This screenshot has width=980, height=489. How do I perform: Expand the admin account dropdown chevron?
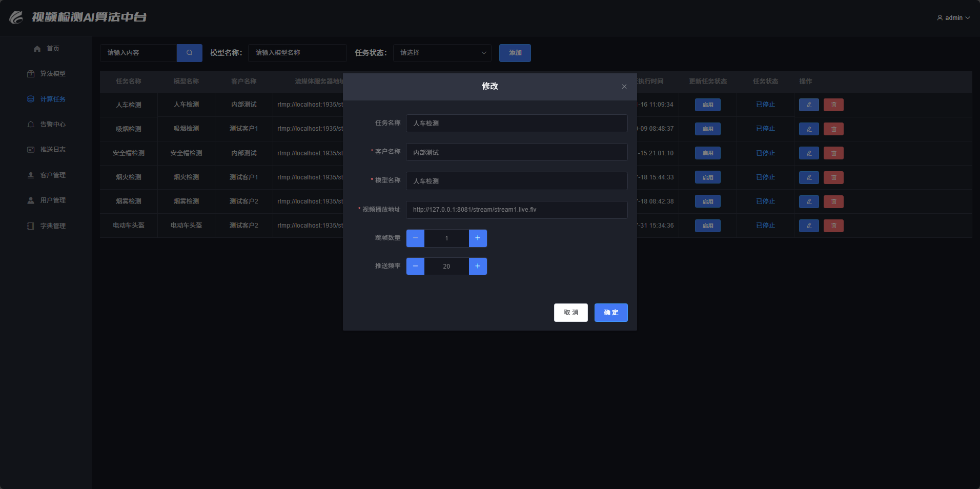click(968, 17)
